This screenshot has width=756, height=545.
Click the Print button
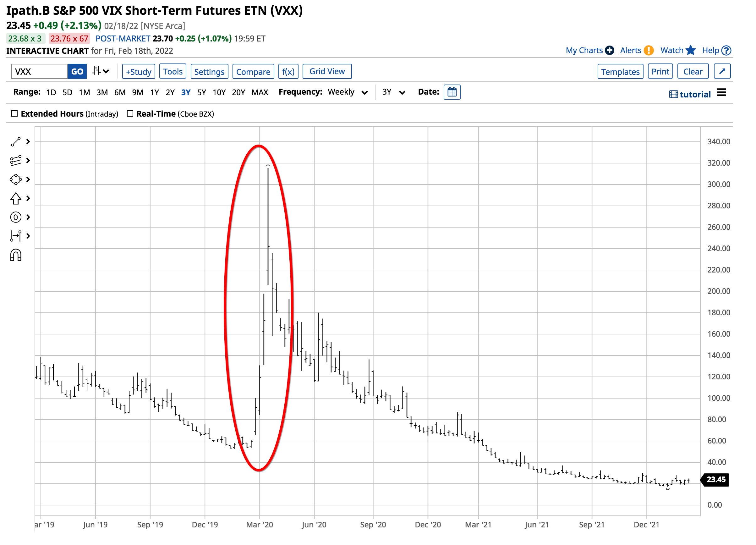tap(660, 71)
